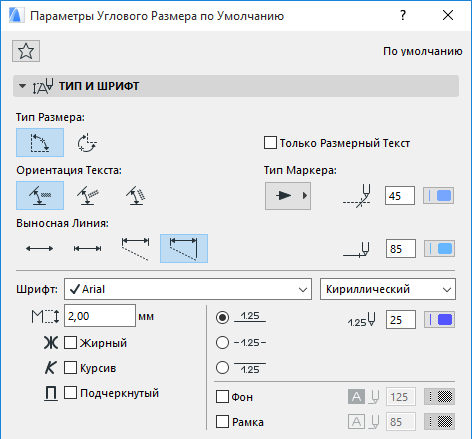Click the ArchiCAD icon in title bar
This screenshot has width=472, height=439.
pos(16,15)
